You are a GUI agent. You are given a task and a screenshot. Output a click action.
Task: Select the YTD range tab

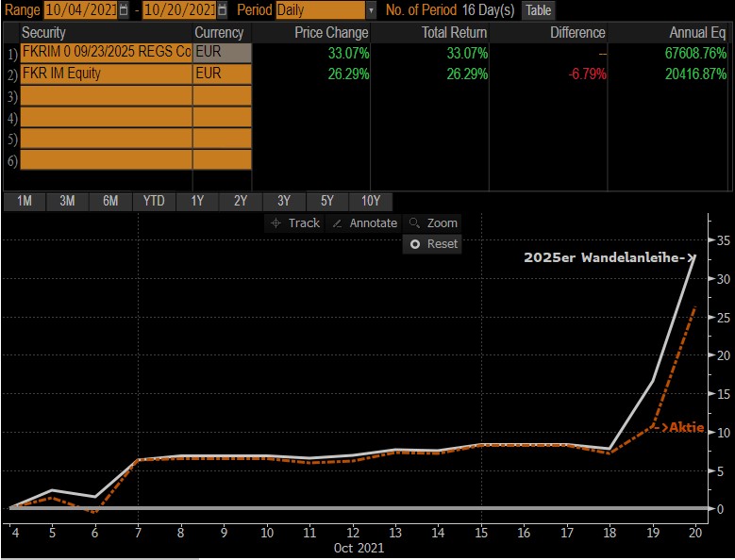click(x=154, y=202)
